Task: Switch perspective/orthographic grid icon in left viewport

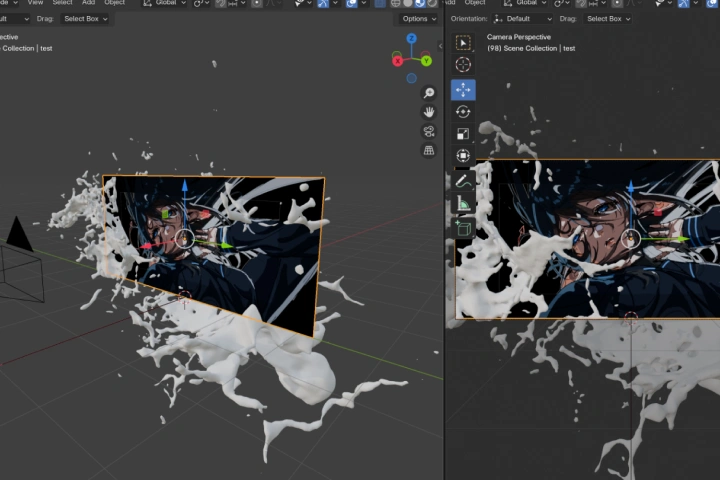Action: point(429,150)
